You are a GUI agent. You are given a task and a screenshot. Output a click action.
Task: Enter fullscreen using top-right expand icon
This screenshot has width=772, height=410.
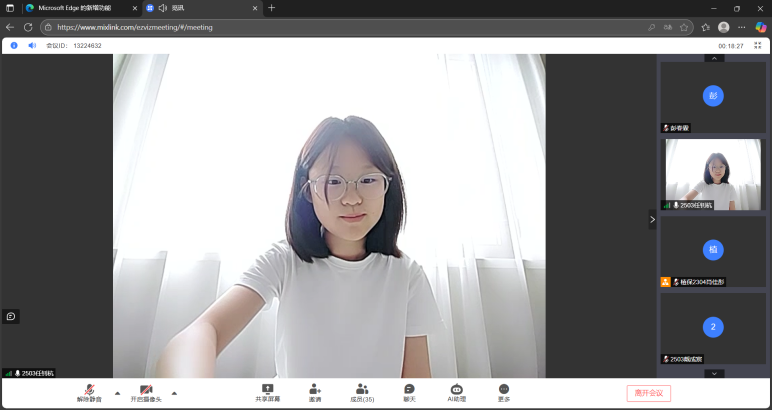761,45
